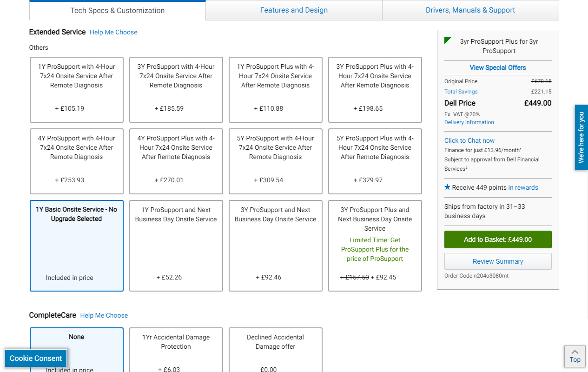588x372 pixels.
Task: Open Help Me Choose for Extended Service
Action: point(113,32)
